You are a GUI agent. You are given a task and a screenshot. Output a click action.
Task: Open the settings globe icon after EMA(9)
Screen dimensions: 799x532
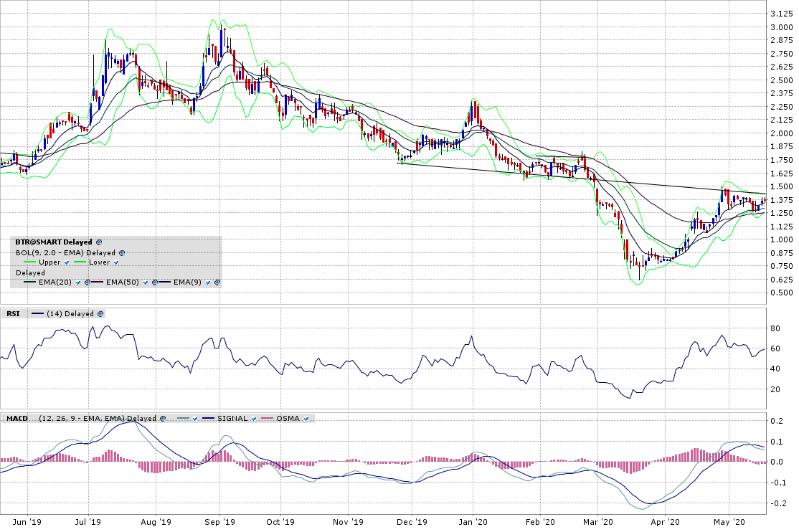coord(218,282)
